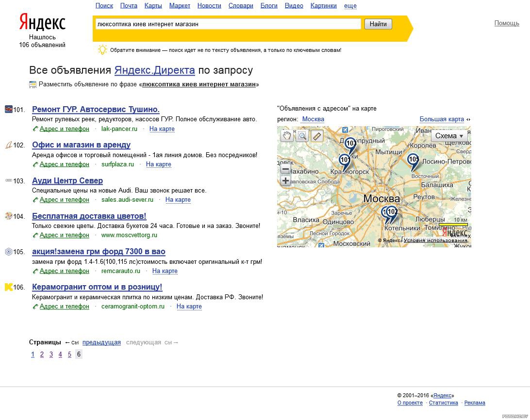
Task: Click the favicon of ad 105
Action: point(9,252)
